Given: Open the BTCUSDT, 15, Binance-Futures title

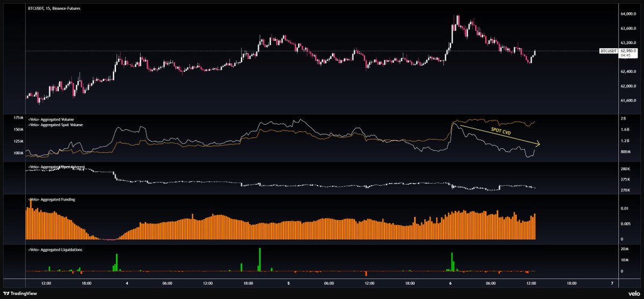Looking at the screenshot, I should click(x=49, y=8).
